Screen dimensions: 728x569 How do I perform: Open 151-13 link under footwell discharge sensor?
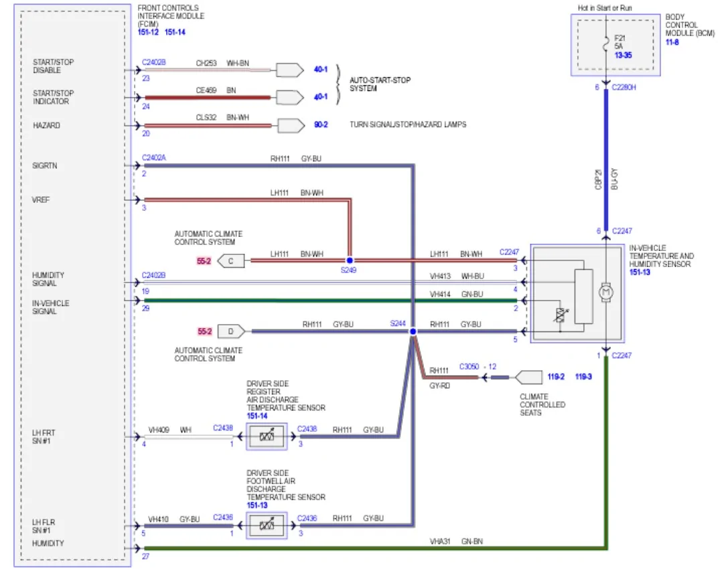tap(257, 505)
